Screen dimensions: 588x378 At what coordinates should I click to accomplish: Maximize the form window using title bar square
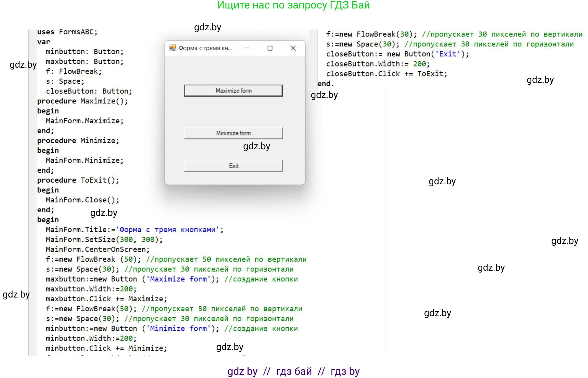[270, 48]
